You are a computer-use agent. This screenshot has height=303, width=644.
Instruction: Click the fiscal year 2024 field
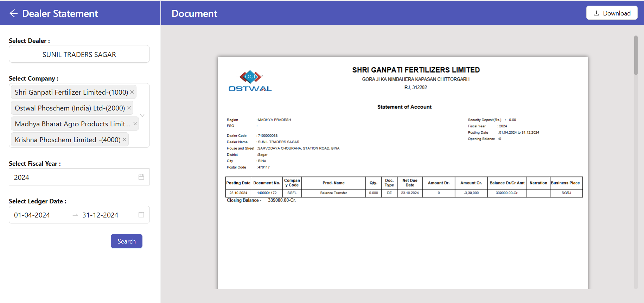pos(79,177)
